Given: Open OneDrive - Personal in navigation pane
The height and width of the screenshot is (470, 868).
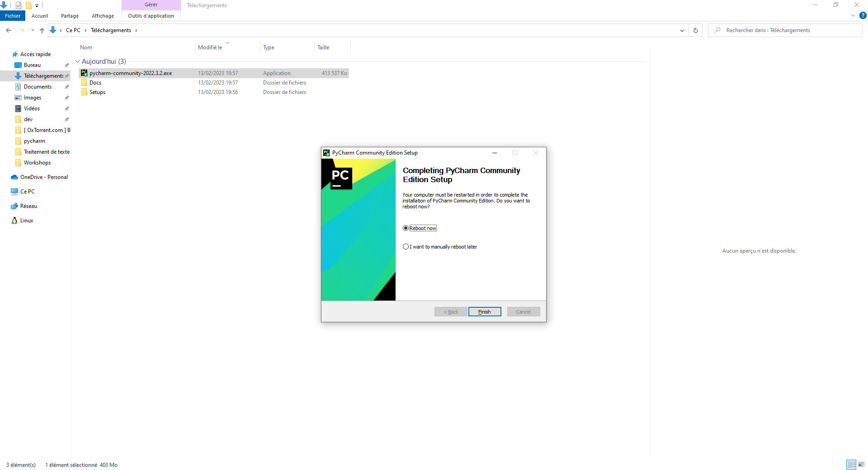Looking at the screenshot, I should (44, 177).
